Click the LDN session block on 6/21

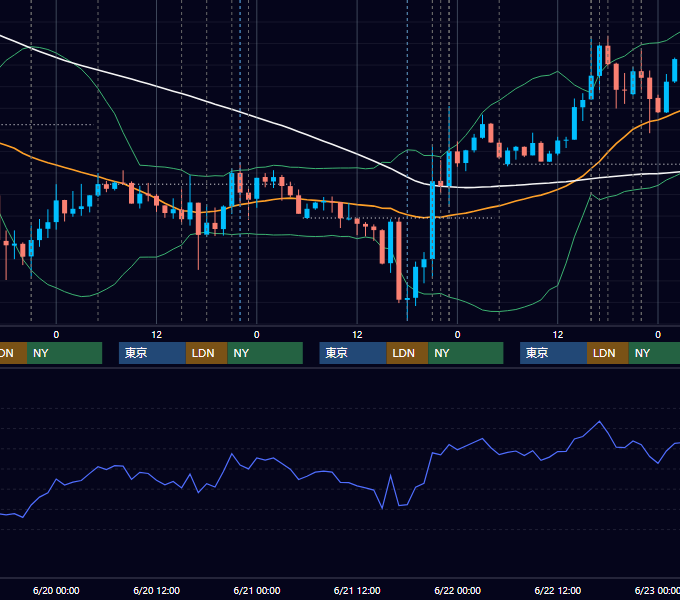click(x=407, y=353)
